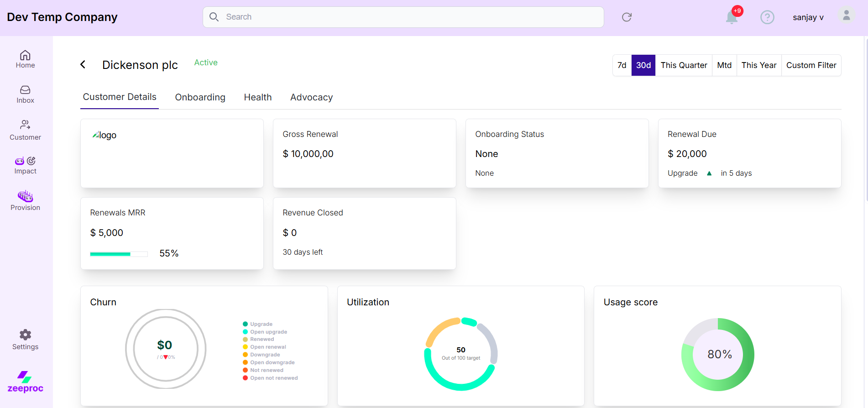Open the user profile avatar
The height and width of the screenshot is (408, 868).
[x=846, y=16]
